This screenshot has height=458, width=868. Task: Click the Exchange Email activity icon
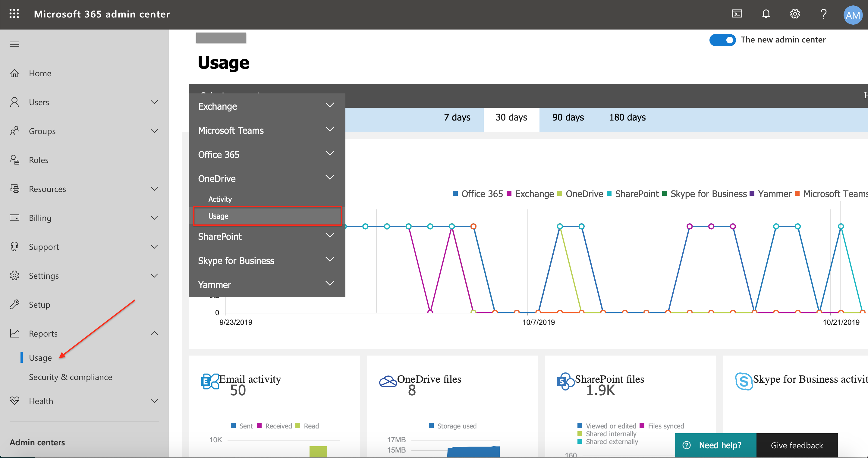pos(209,381)
